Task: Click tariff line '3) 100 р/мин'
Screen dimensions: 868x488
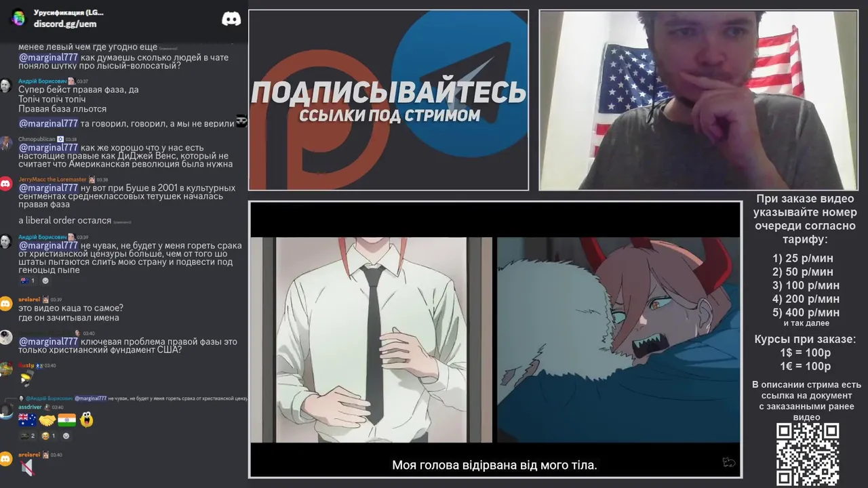Action: (806, 285)
